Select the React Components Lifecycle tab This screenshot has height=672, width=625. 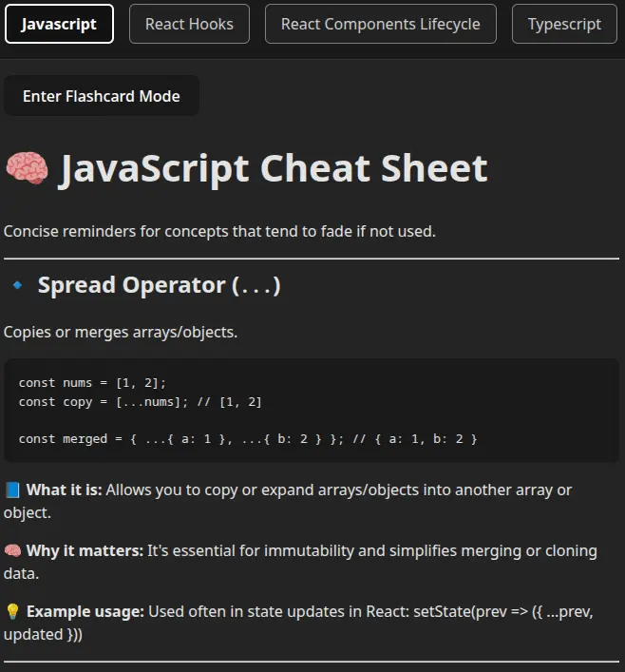tap(380, 24)
